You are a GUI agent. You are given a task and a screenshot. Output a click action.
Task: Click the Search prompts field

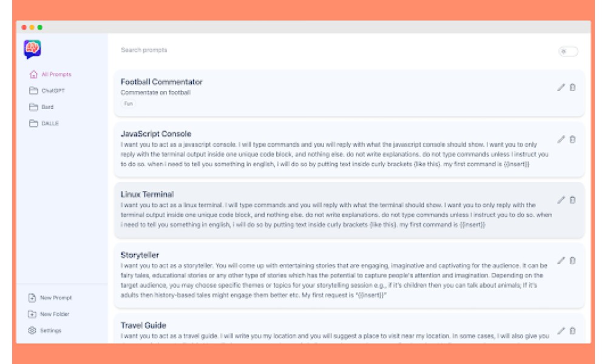(x=333, y=50)
